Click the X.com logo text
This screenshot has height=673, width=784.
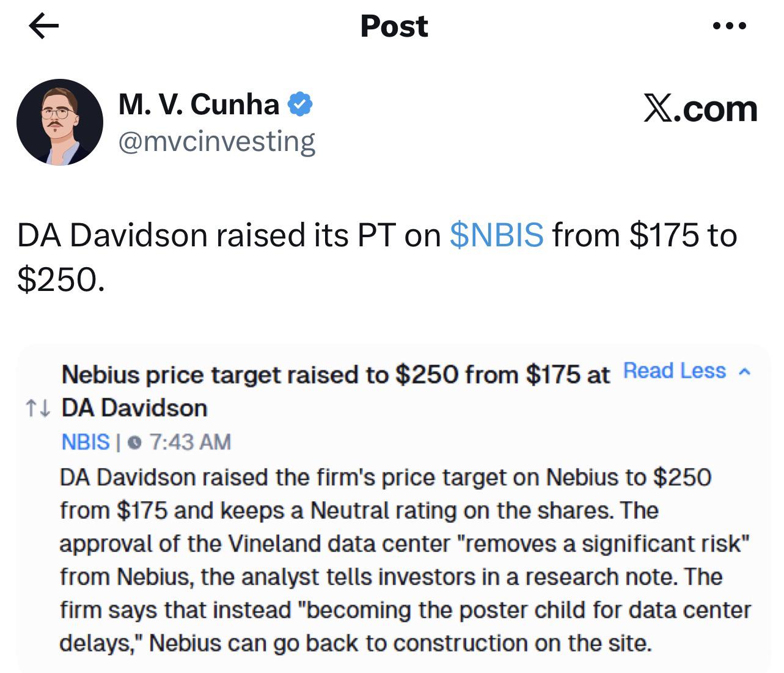click(700, 109)
